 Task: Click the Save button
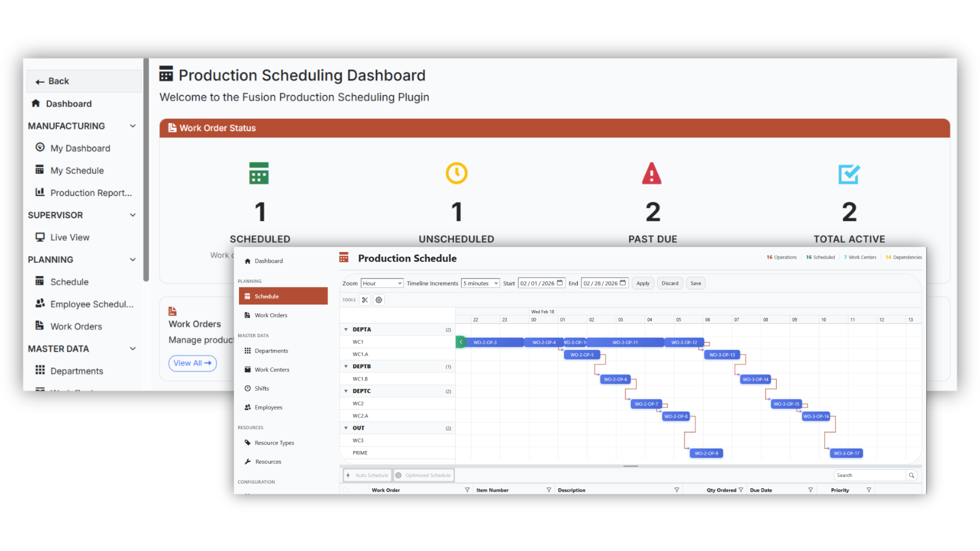pos(696,283)
